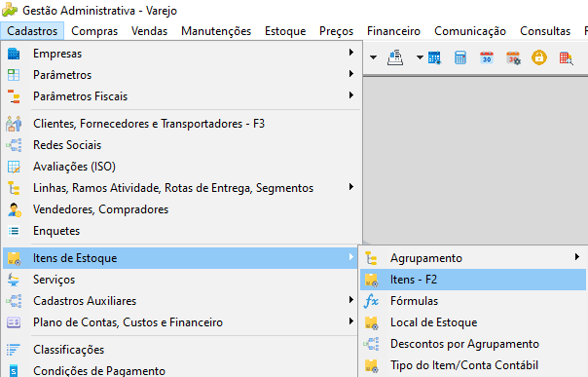
Task: Expand the Parâmetros Fiscais submenu arrow
Action: point(351,94)
